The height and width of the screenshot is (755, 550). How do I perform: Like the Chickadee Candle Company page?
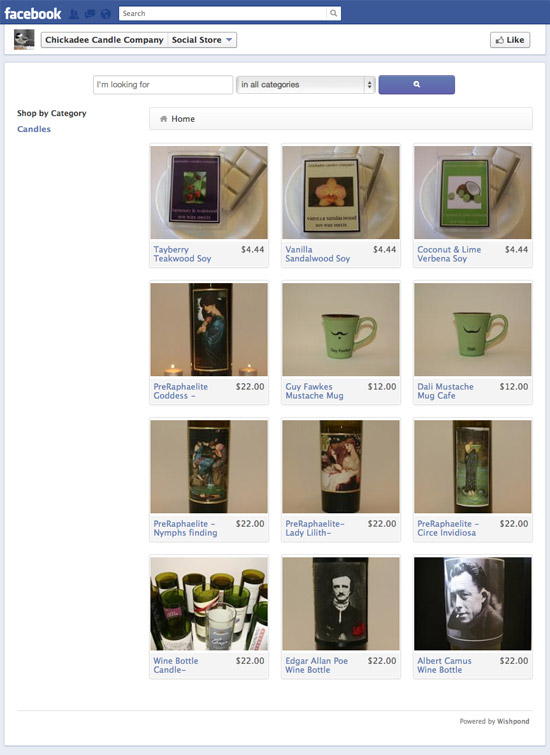pyautogui.click(x=510, y=40)
